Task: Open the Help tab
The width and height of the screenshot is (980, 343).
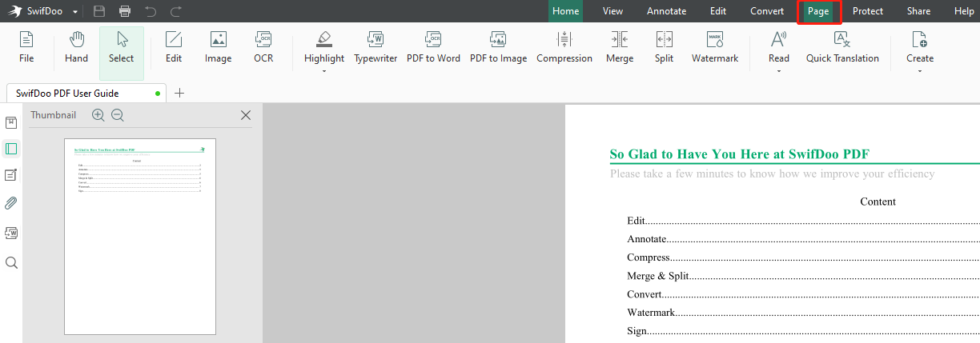Action: 964,11
